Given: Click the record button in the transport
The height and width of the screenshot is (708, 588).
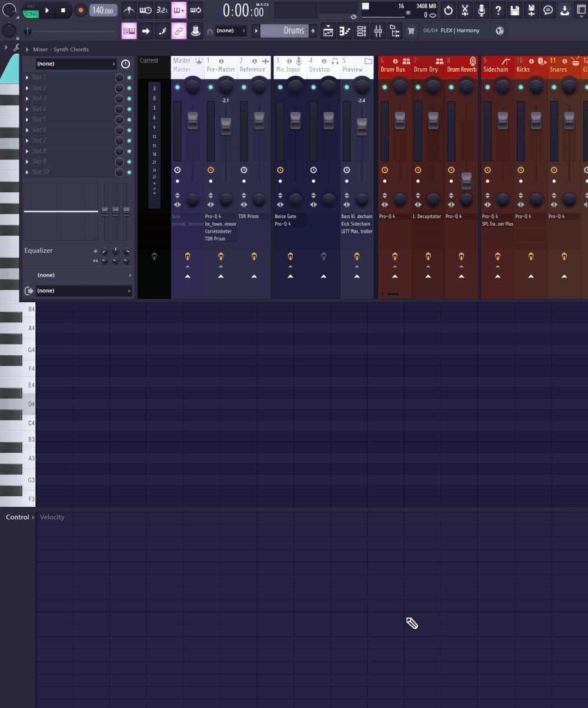Looking at the screenshot, I should [x=81, y=10].
